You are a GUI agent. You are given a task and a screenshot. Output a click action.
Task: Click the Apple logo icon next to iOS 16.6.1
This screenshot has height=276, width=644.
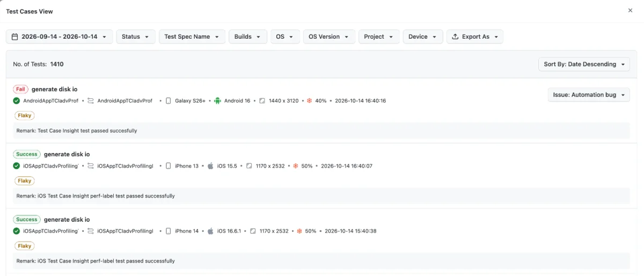pyautogui.click(x=210, y=231)
